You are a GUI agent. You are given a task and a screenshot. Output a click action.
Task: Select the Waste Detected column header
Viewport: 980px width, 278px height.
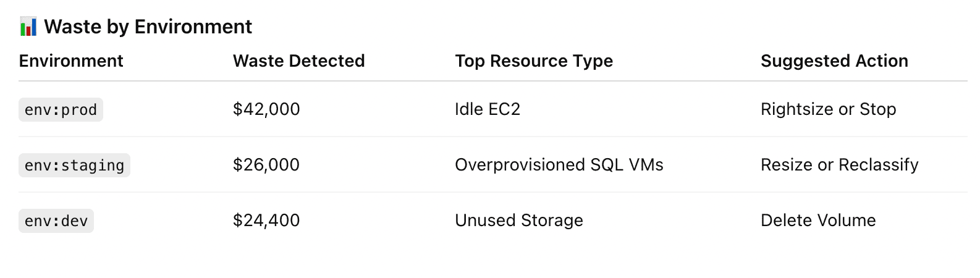[298, 61]
